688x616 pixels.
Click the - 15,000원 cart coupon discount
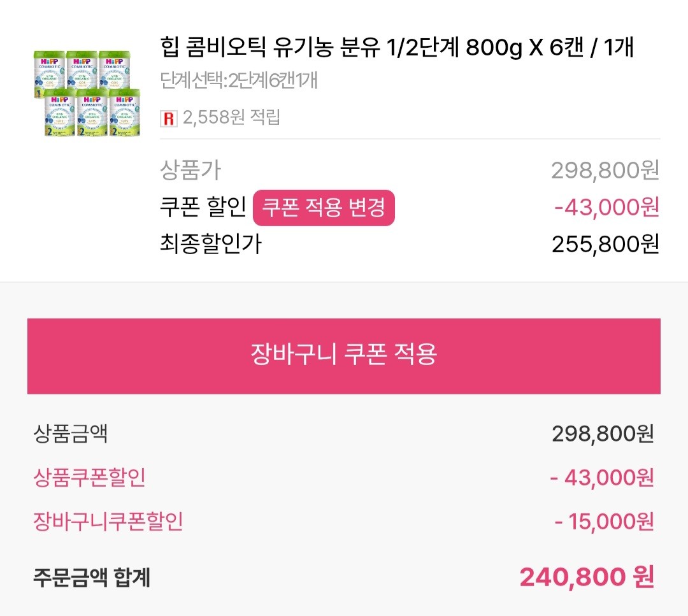tap(603, 522)
